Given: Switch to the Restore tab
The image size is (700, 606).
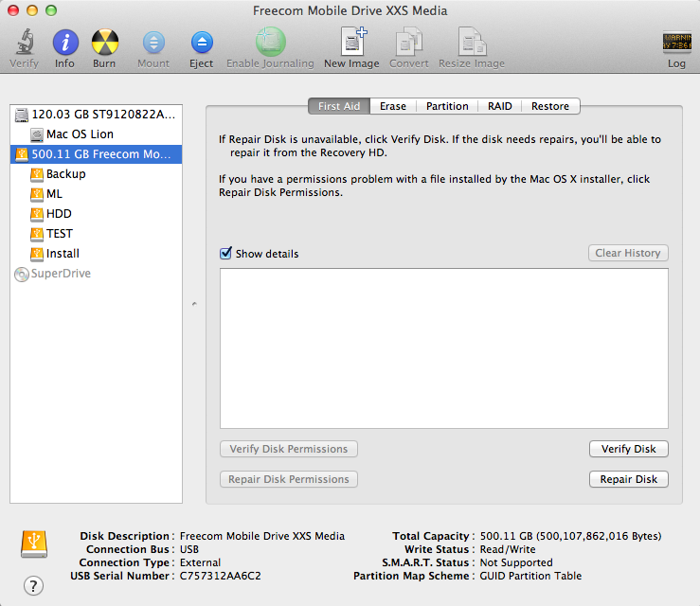Looking at the screenshot, I should click(x=550, y=106).
